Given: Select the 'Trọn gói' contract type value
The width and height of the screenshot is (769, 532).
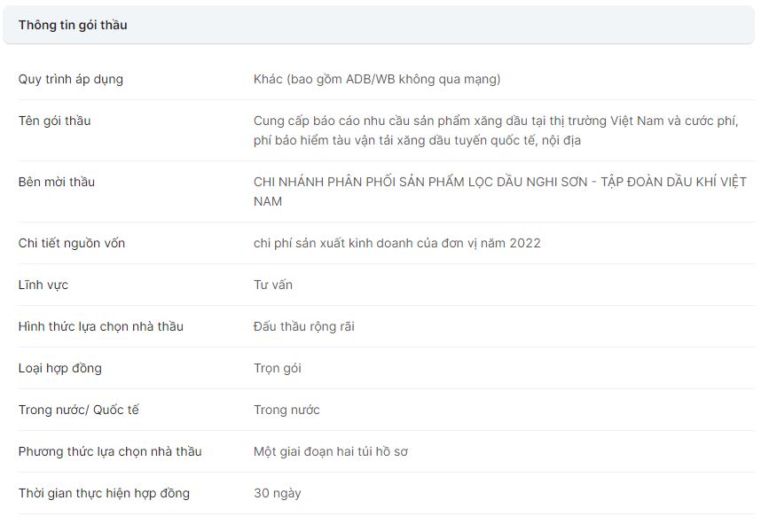Looking at the screenshot, I should [278, 368].
